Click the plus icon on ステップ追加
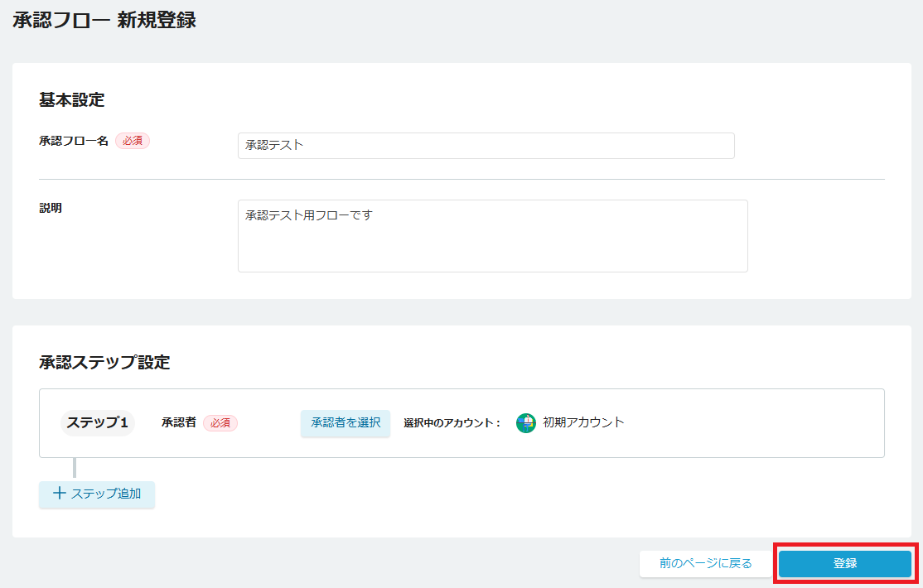923x588 pixels. point(59,494)
